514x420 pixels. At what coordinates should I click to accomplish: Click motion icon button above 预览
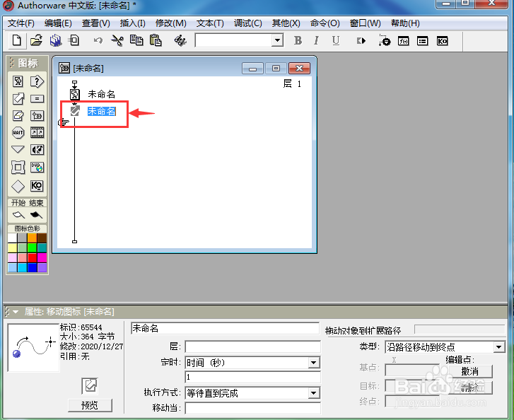coord(90,386)
